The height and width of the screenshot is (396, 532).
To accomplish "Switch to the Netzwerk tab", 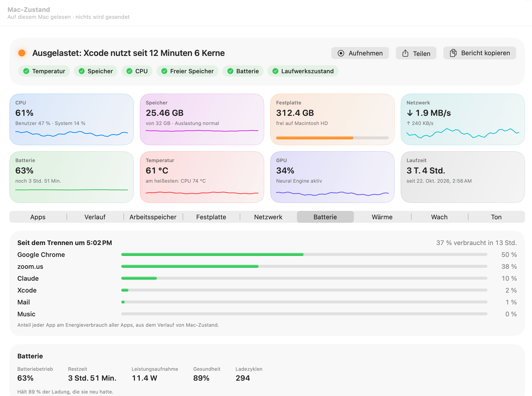I will click(268, 217).
